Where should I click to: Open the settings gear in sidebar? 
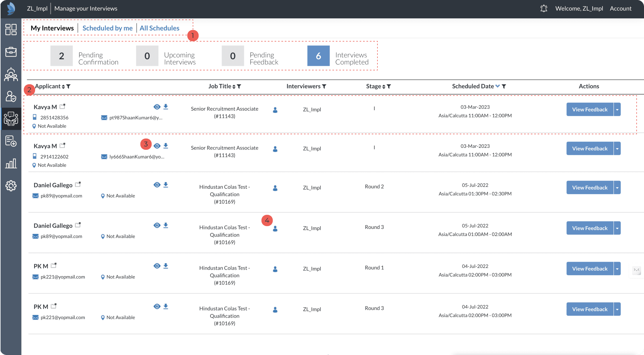tap(11, 186)
